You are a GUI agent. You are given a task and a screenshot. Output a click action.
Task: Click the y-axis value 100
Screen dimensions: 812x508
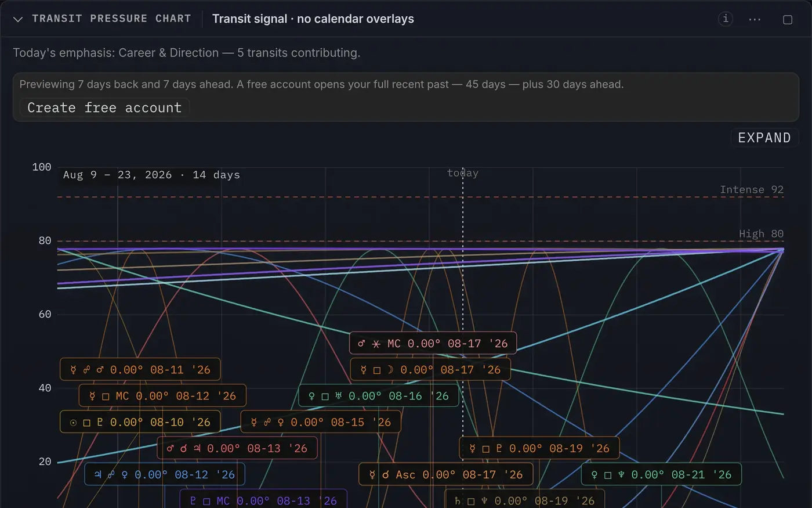(x=42, y=167)
